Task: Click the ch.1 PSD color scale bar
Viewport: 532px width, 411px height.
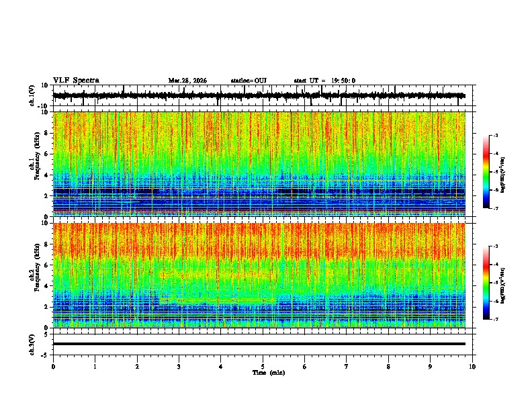Action: (x=486, y=172)
